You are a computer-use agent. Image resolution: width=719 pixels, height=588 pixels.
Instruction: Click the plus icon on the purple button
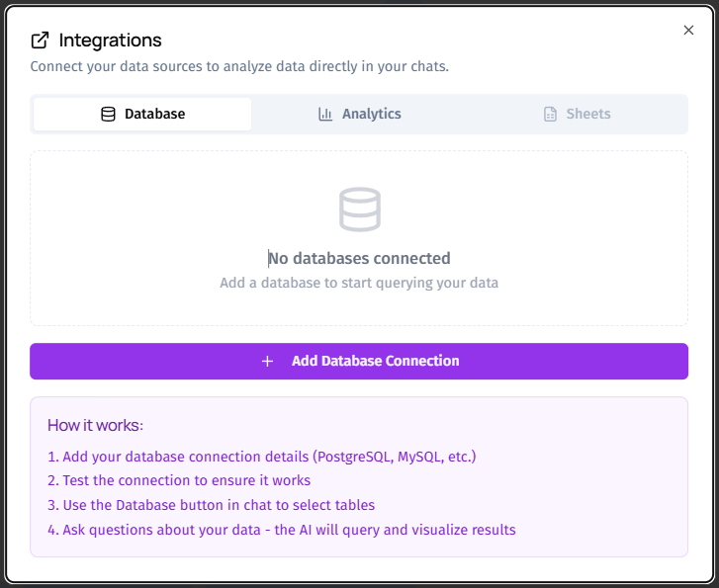click(x=267, y=361)
